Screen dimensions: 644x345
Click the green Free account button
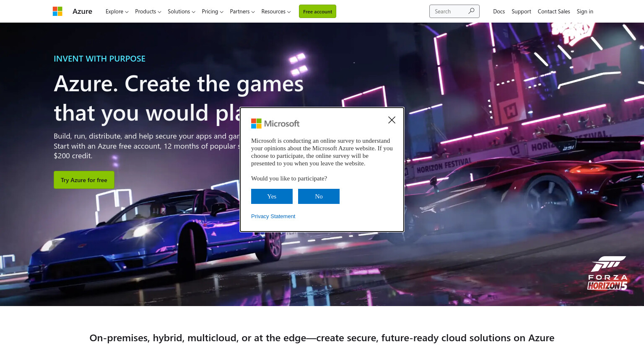pos(317,11)
